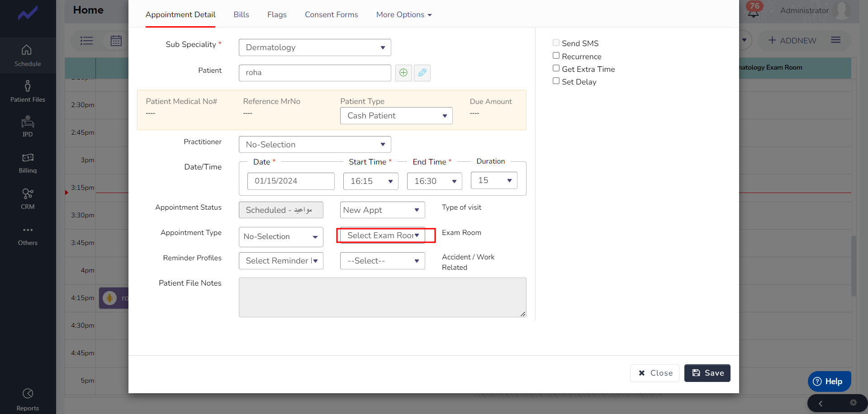868x414 pixels.
Task: Open the Patient Type Cash Patient dropdown
Action: point(396,116)
